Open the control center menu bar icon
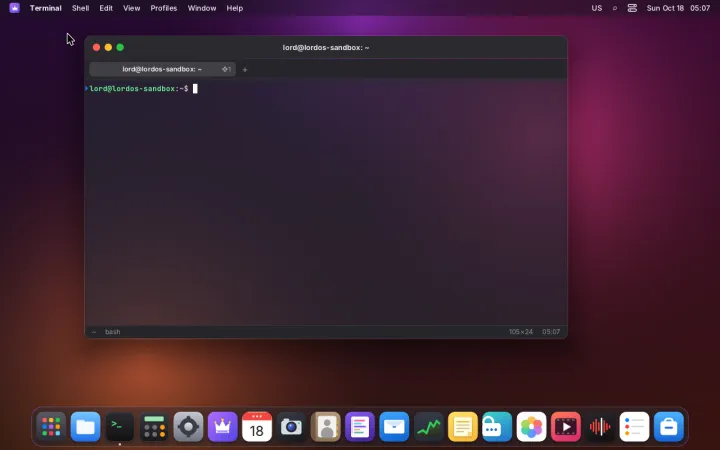 [x=632, y=8]
